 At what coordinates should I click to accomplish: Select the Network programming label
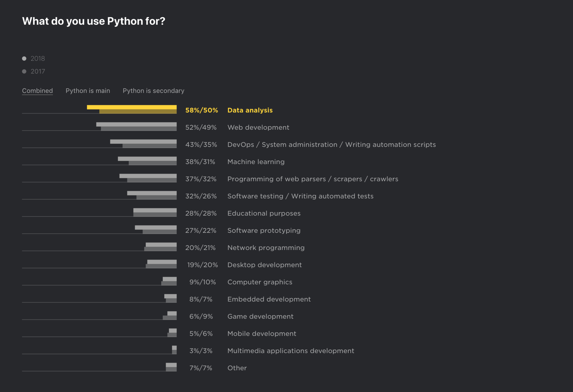(x=266, y=248)
